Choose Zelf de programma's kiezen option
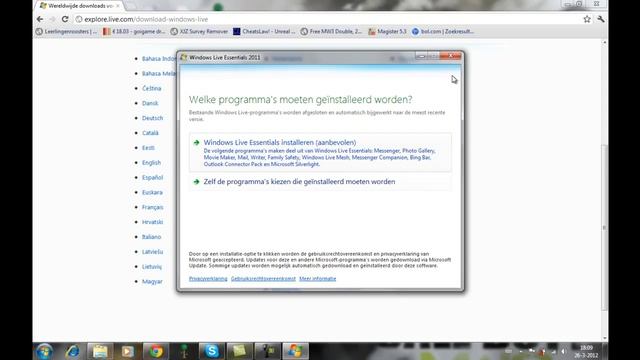 (320, 182)
